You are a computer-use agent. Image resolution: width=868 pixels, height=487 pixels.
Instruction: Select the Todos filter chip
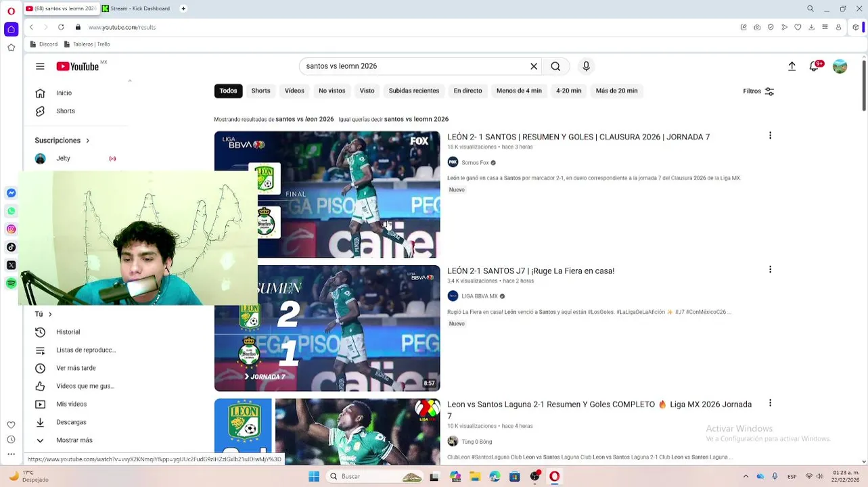tap(228, 91)
